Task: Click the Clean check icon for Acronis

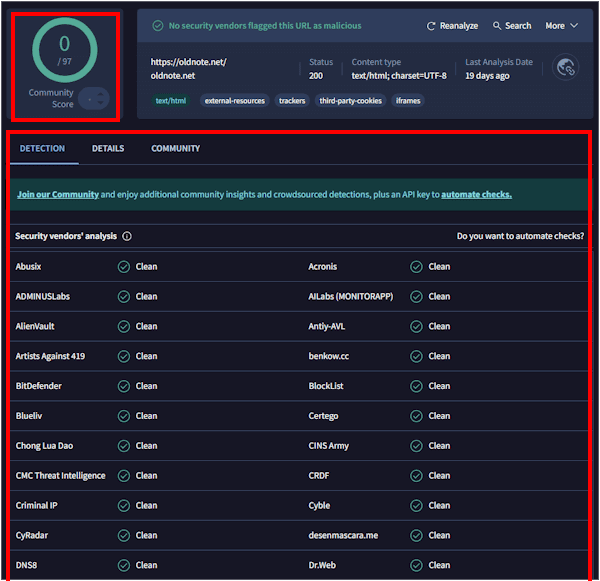Action: point(416,267)
